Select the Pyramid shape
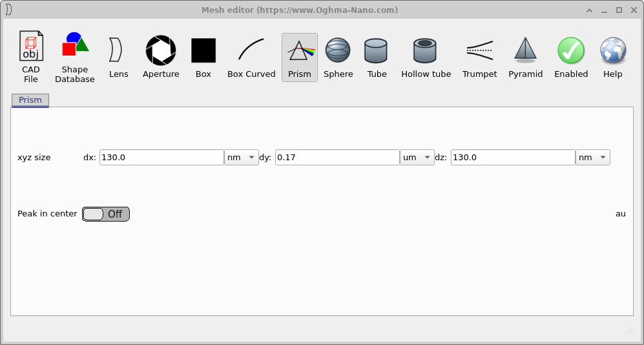 pos(525,57)
